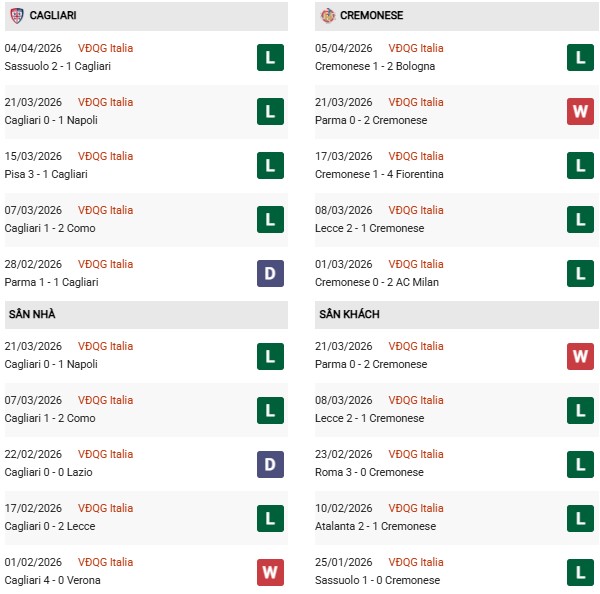This screenshot has height=594, width=600.
Task: Click the Cagliari team crest icon
Action: pyautogui.click(x=16, y=16)
